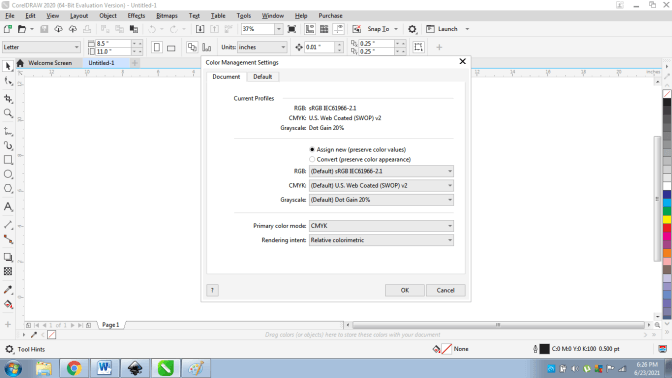Image resolution: width=672 pixels, height=378 pixels.
Task: Choose portrait page orientation
Action: click(157, 47)
